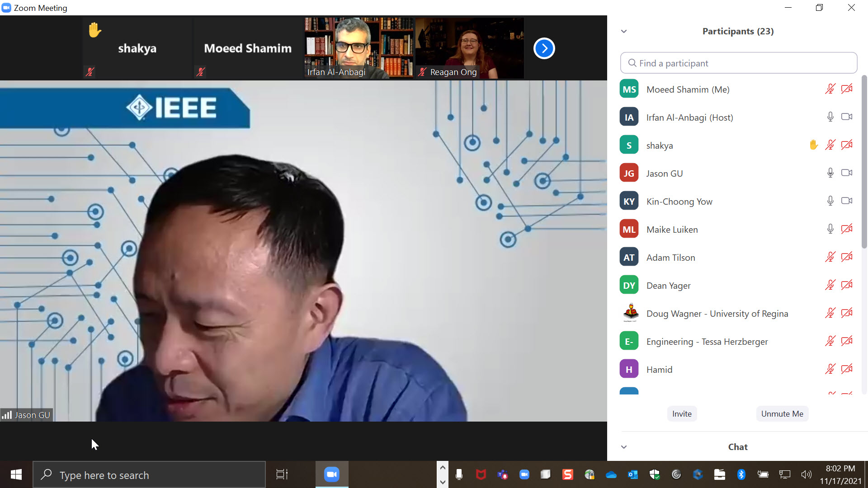The image size is (868, 488).
Task: Toggle Moeed Shamim (Me) muted microphone
Action: [830, 89]
